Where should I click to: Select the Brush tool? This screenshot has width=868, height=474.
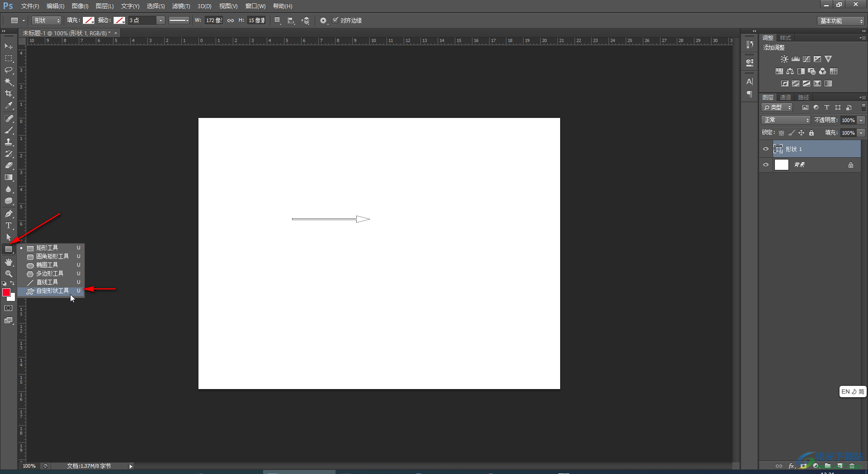[9, 130]
